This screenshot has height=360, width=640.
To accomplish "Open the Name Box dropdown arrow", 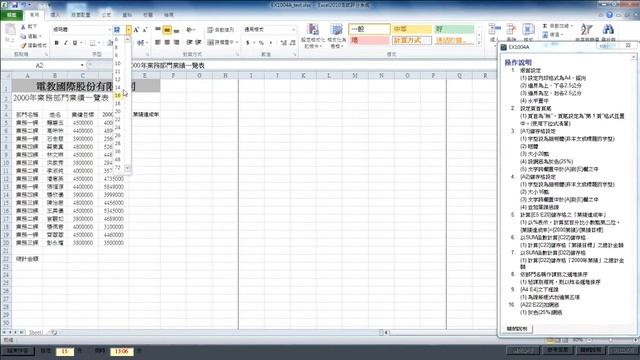I will (x=82, y=65).
